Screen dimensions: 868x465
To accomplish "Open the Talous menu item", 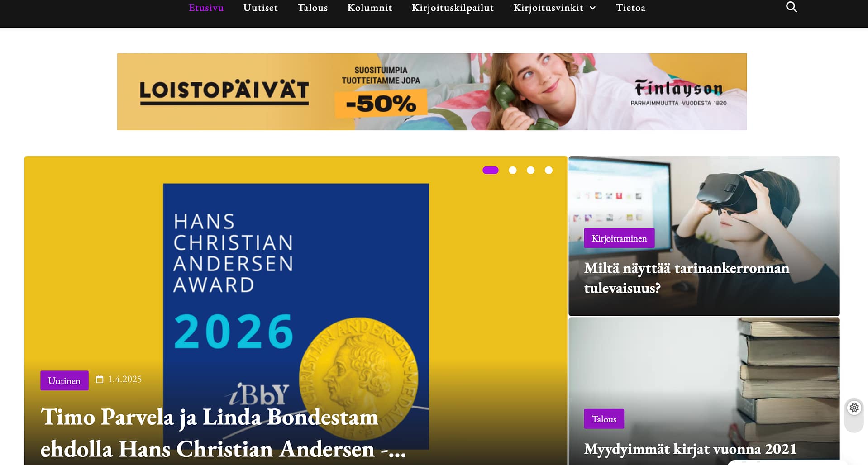I will tap(313, 8).
